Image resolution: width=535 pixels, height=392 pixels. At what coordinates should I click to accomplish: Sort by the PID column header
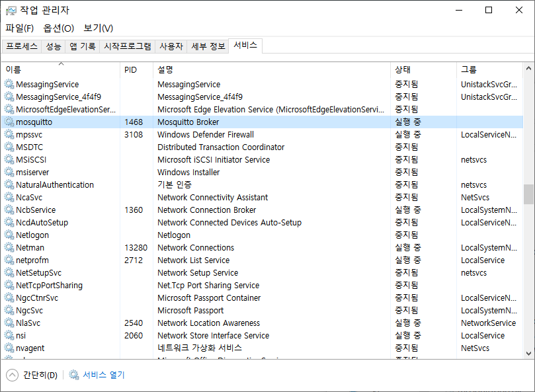pos(136,69)
